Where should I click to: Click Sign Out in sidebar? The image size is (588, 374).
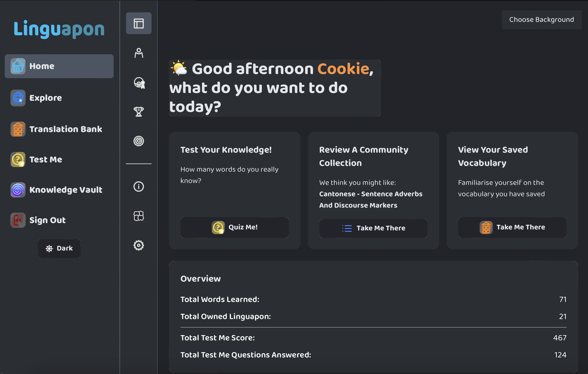(47, 220)
